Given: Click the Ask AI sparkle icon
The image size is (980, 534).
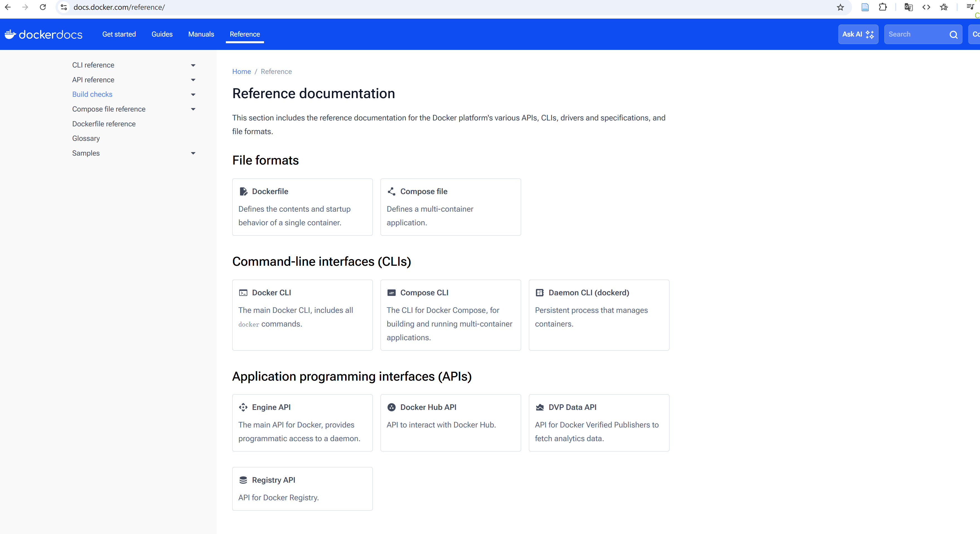Looking at the screenshot, I should (x=870, y=35).
